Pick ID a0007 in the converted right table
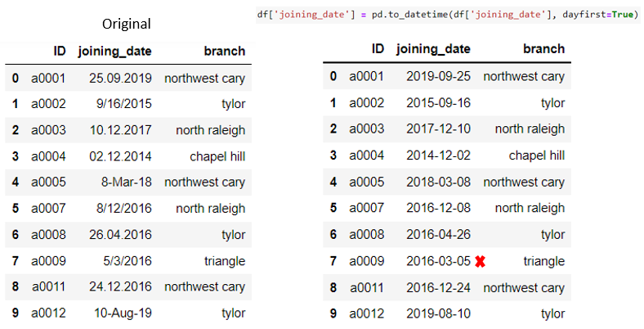This screenshot has width=644, height=329. point(367,208)
